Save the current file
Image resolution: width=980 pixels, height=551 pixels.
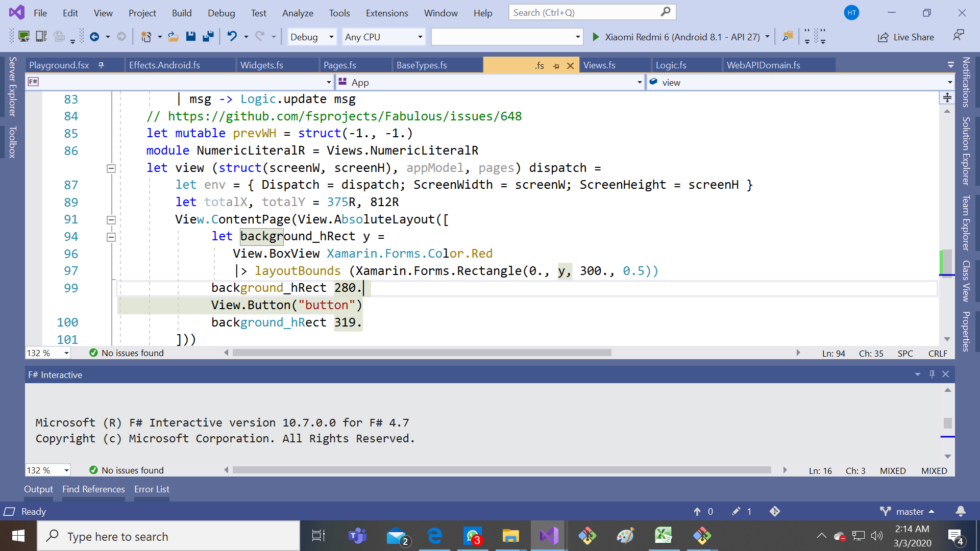coord(191,36)
